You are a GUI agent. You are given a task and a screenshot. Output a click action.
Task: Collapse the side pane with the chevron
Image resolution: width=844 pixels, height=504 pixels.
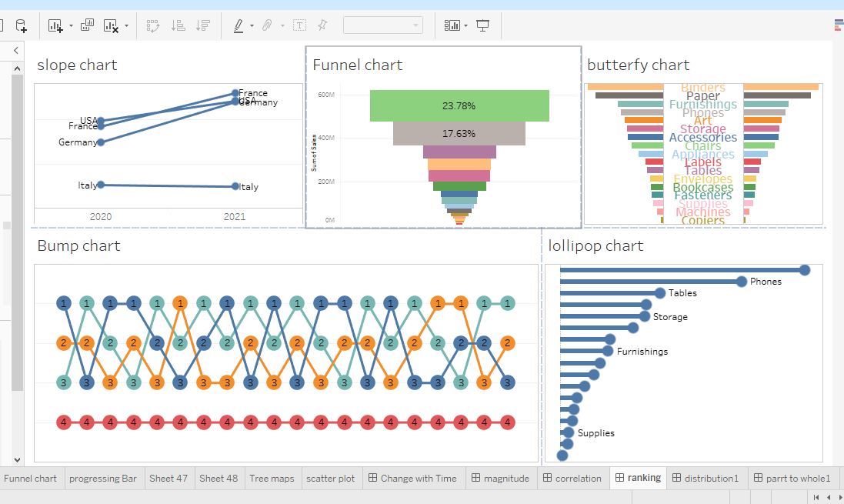pos(16,50)
